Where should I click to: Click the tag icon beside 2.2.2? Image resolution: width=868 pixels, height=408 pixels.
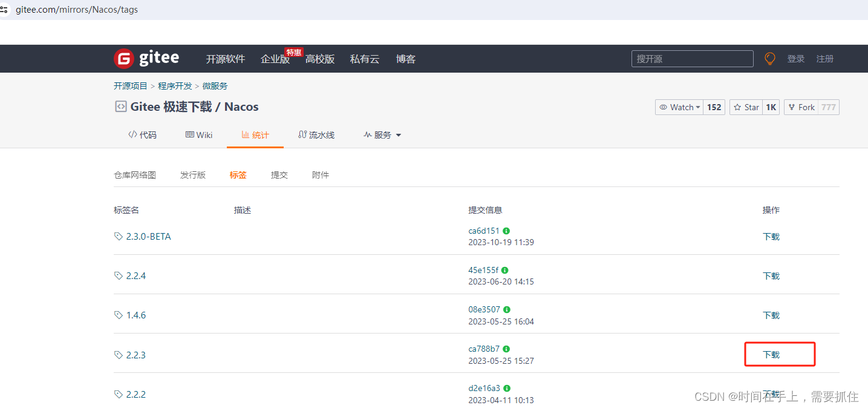pyautogui.click(x=119, y=394)
